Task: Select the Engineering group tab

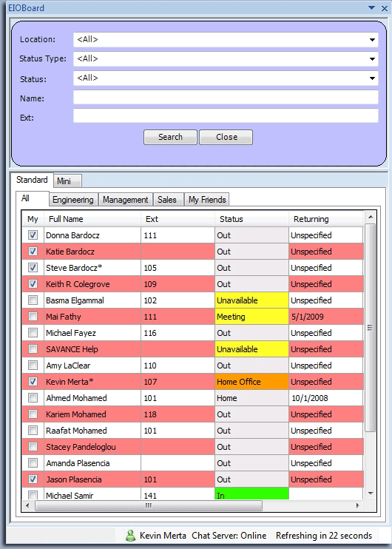Action: tap(73, 200)
